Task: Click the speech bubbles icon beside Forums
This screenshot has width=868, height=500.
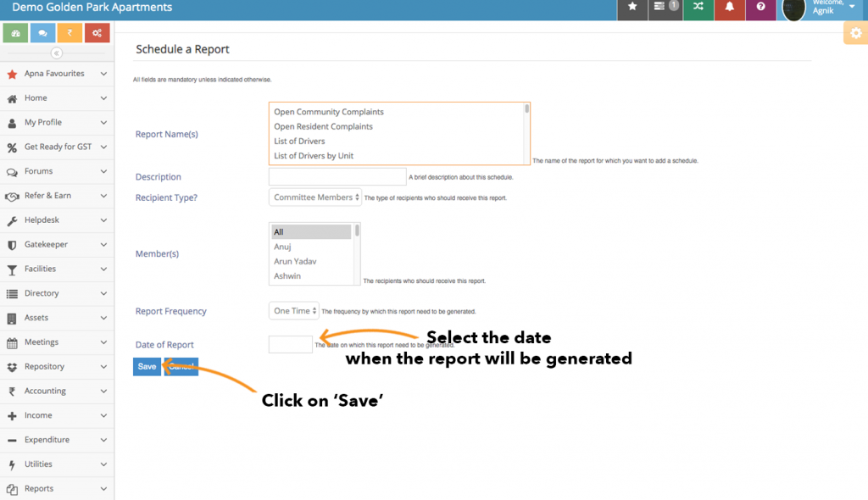Action: click(12, 172)
